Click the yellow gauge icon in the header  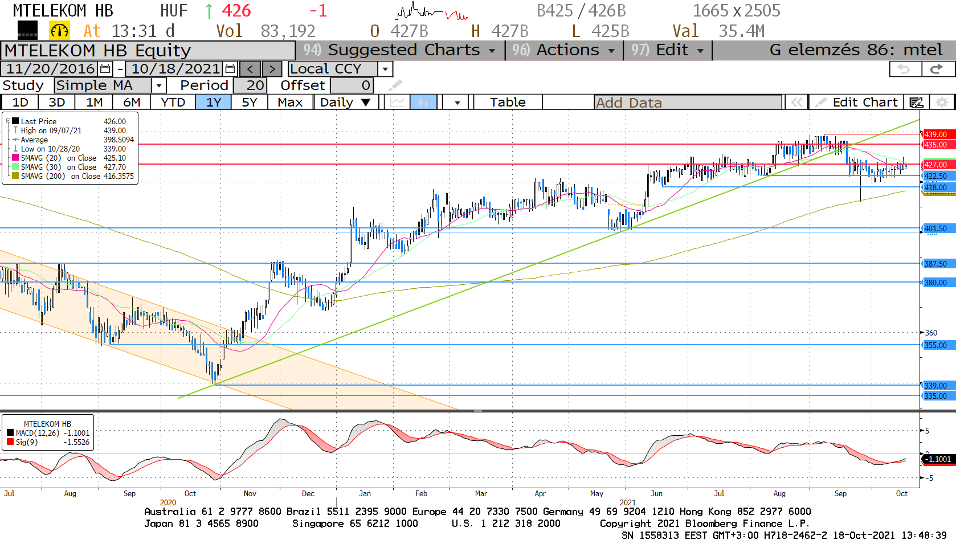point(60,30)
